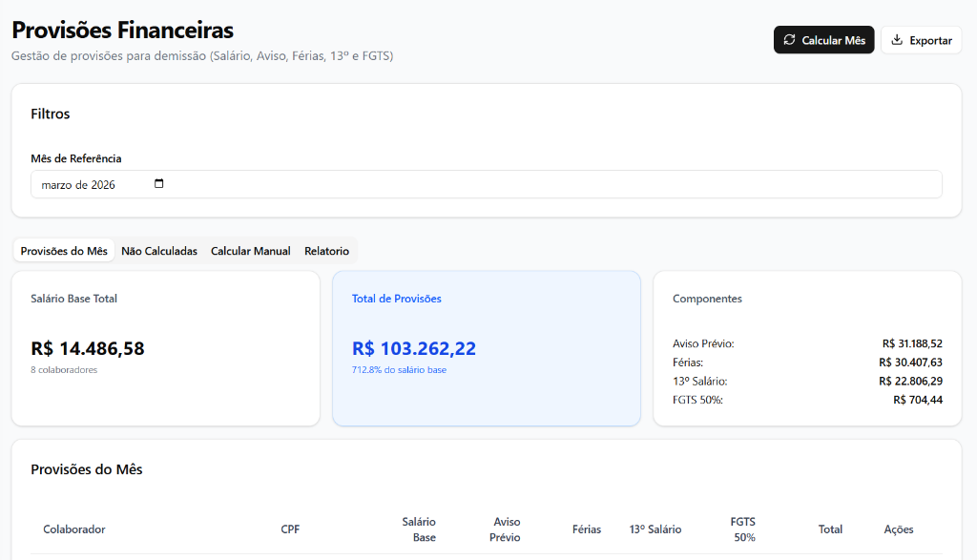Click the R$ 103.262,22 provisions total
The width and height of the screenshot is (977, 560).
click(414, 348)
